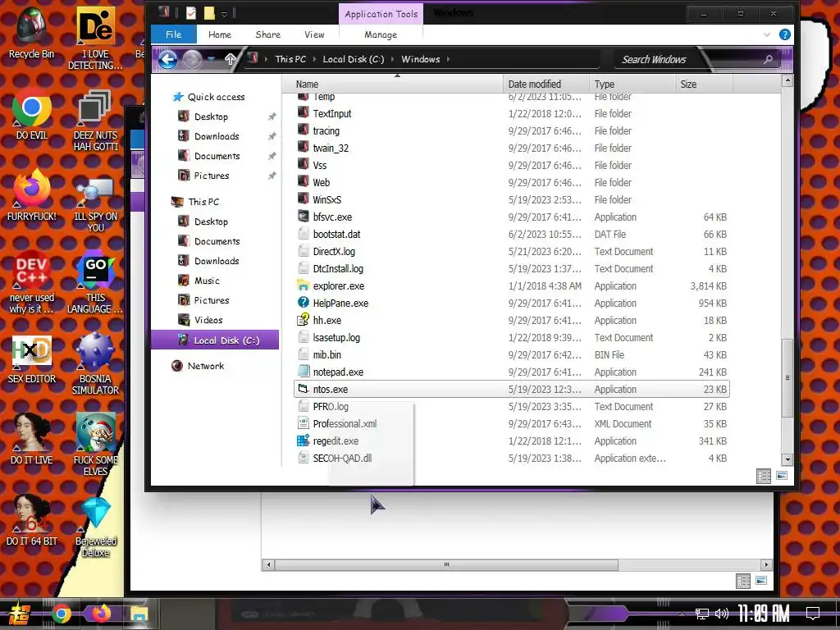Open the Start button on taskbar
The image size is (840, 630).
18,614
